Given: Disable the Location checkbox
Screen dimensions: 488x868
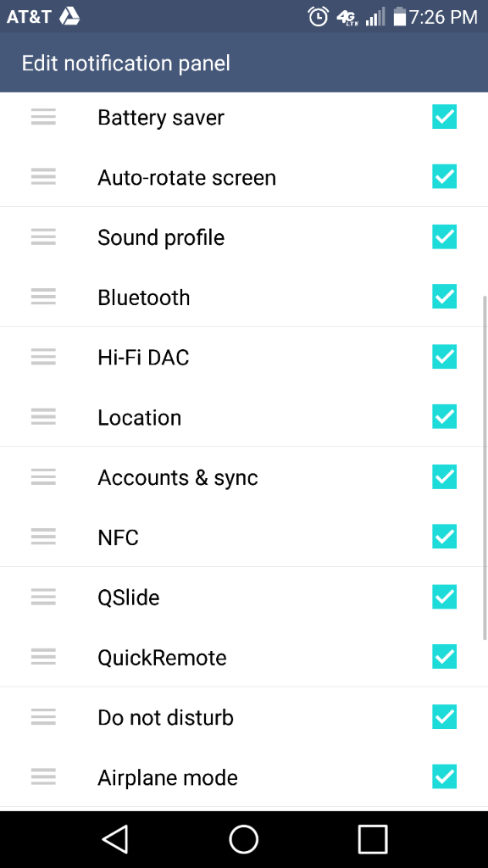Looking at the screenshot, I should [x=444, y=417].
